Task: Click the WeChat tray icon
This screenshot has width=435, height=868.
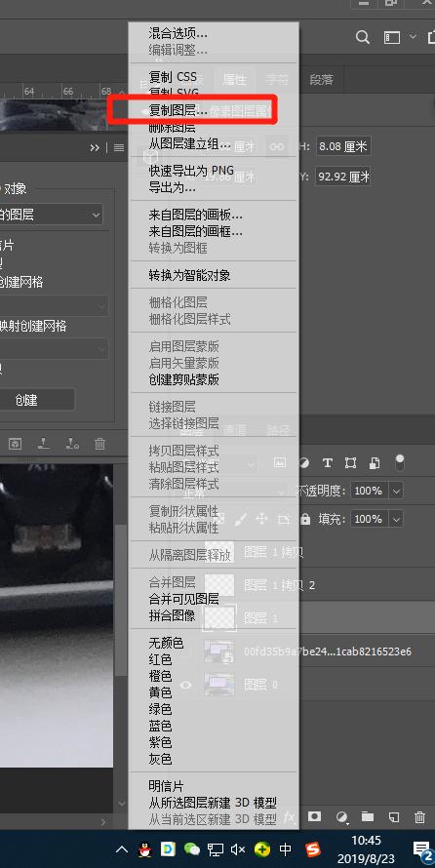Action: click(x=191, y=849)
